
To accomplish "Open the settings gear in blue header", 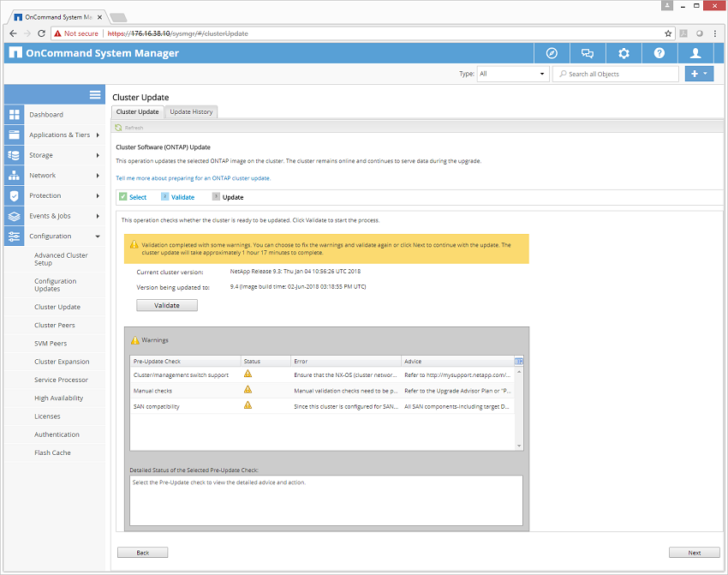I will [624, 53].
